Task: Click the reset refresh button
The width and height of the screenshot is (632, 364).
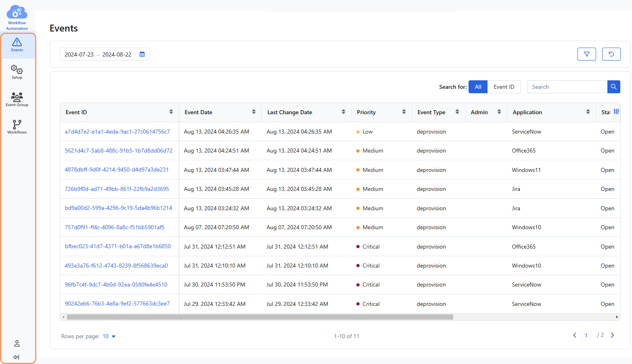Action: tap(611, 54)
